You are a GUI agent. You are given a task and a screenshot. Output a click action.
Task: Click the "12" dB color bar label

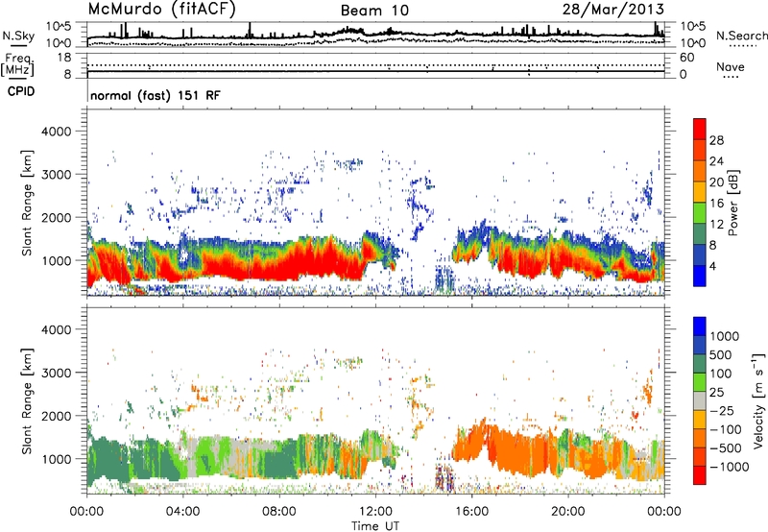coord(716,225)
